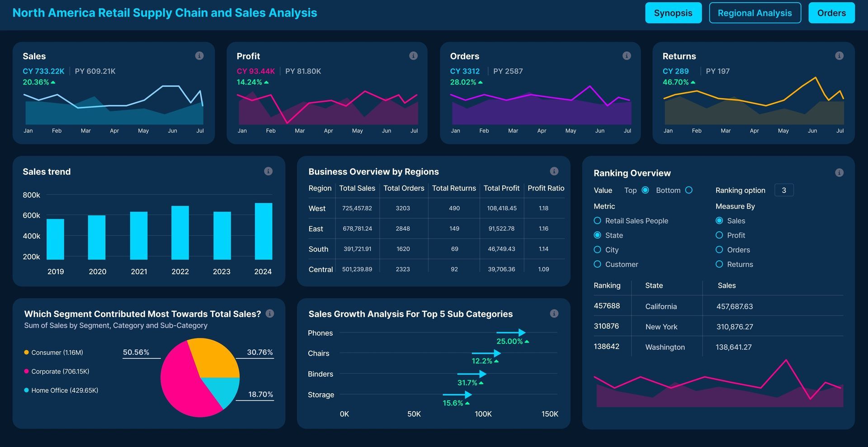Click California in ranking table
The width and height of the screenshot is (868, 447).
point(661,306)
